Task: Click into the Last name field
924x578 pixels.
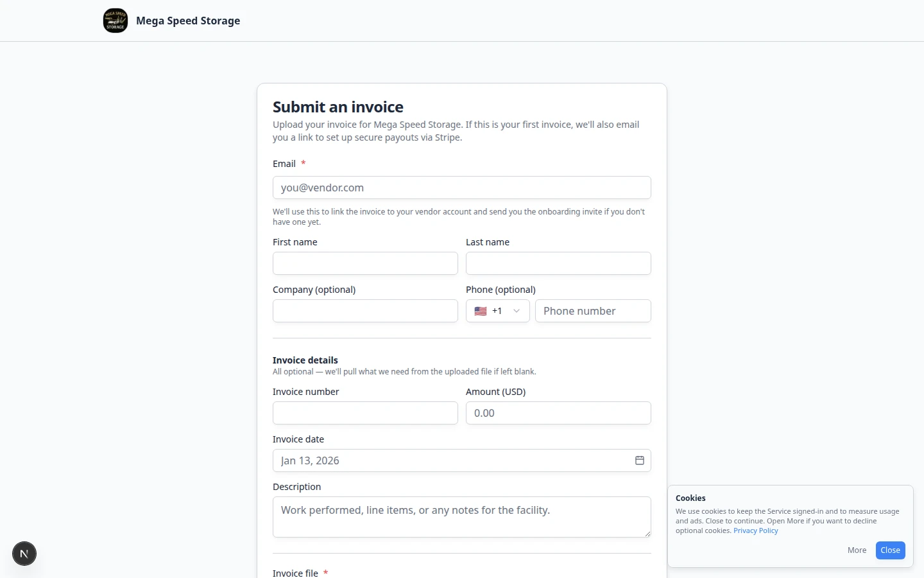Action: click(558, 263)
